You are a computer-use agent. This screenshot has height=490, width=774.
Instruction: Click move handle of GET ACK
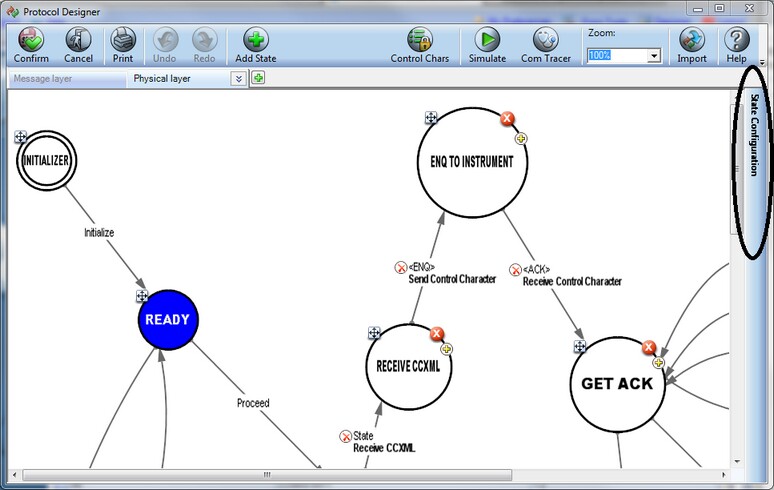point(580,346)
